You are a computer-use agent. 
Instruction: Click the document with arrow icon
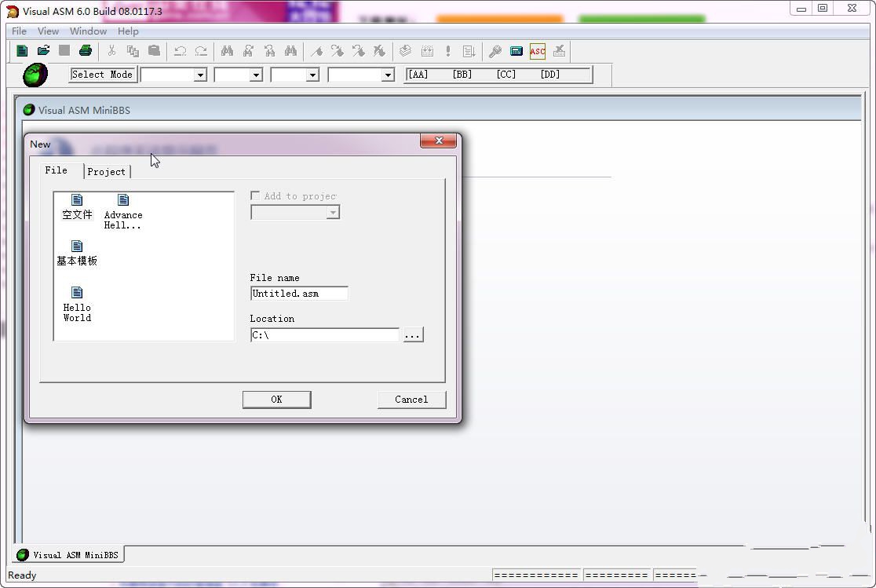(469, 51)
